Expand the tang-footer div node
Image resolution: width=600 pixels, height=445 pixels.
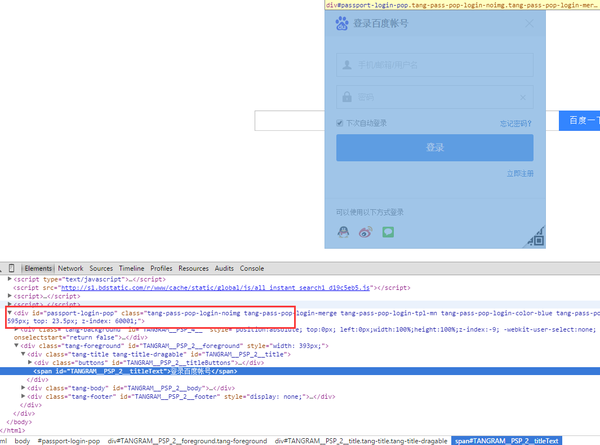pyautogui.click(x=23, y=396)
